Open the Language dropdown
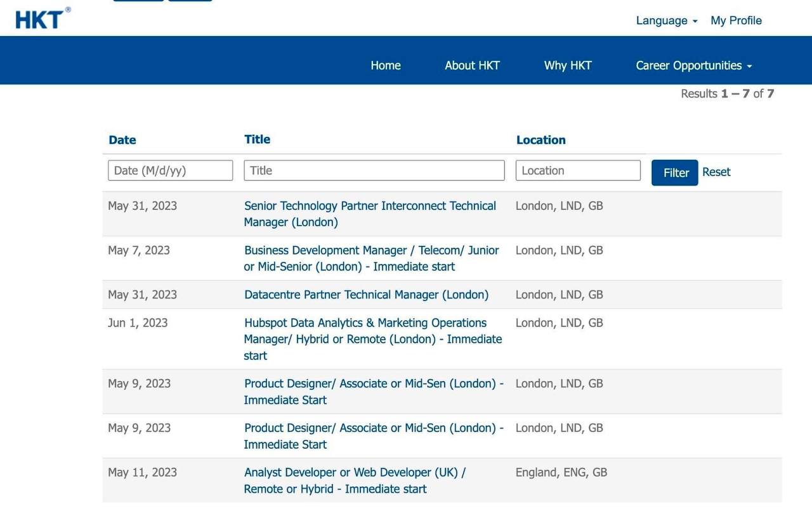 pos(667,20)
